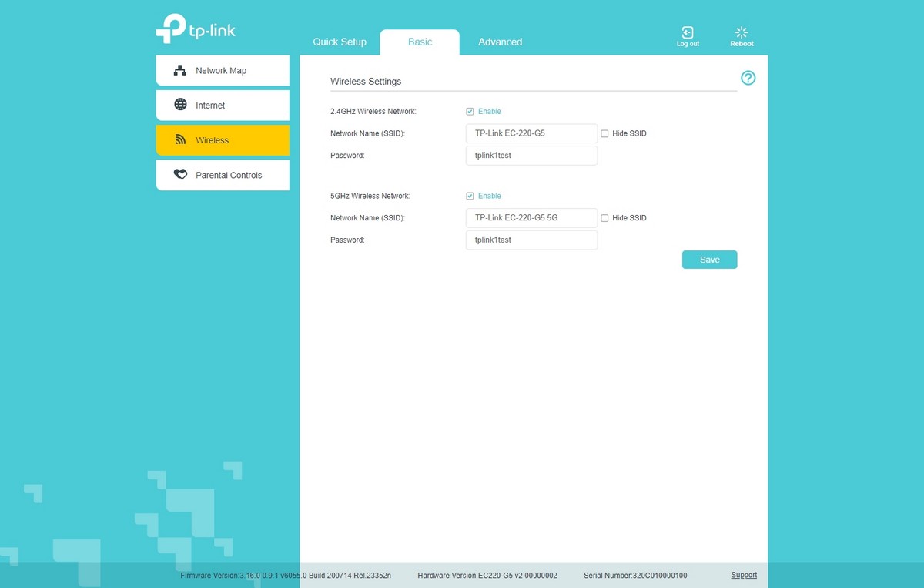Click the Hardware Version EC220-G5 text
The image size is (924, 588).
(x=487, y=576)
